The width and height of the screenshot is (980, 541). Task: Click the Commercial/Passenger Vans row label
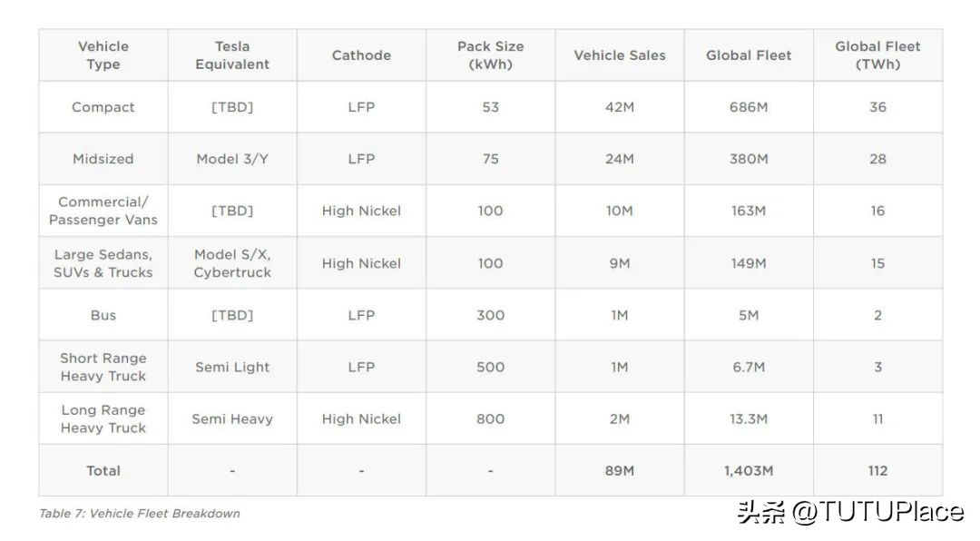point(103,211)
